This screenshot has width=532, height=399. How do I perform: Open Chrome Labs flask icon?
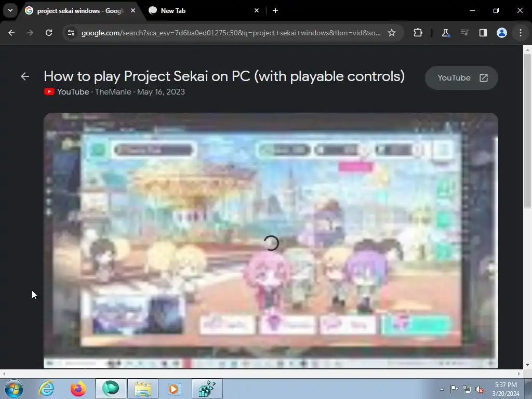pyautogui.click(x=445, y=33)
